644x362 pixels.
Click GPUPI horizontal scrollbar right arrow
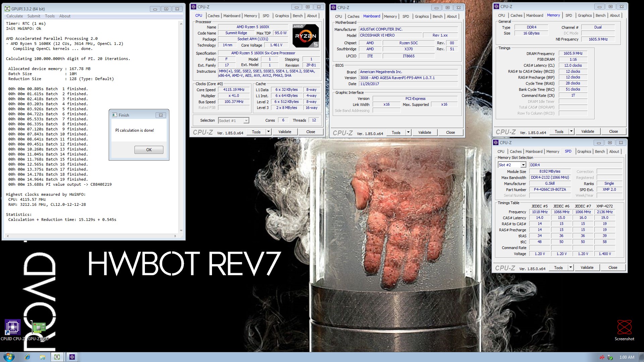(175, 236)
